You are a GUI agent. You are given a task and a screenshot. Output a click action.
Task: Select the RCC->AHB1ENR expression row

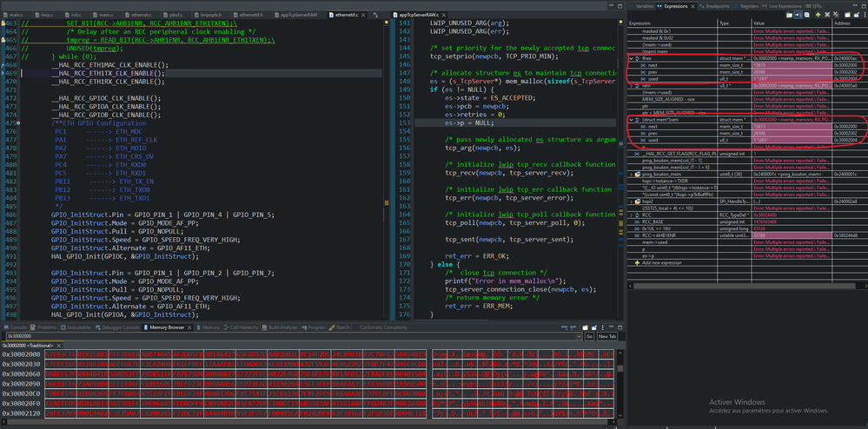(747, 235)
